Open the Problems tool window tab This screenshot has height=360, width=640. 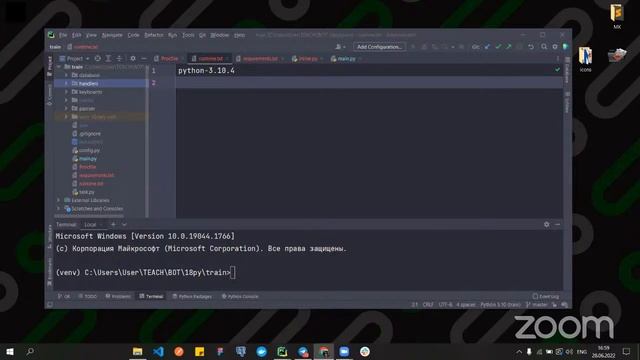point(118,296)
